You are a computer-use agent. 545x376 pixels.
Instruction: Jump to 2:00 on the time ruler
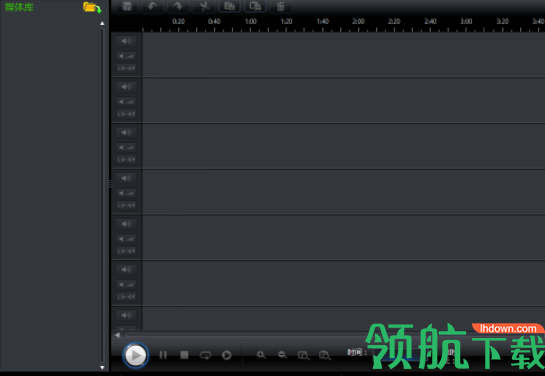(x=358, y=22)
